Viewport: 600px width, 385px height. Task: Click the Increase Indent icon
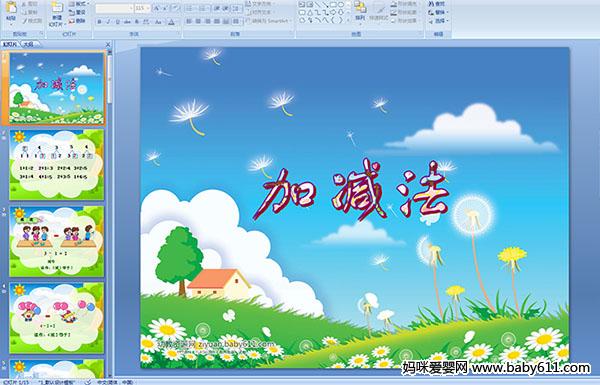(226, 8)
